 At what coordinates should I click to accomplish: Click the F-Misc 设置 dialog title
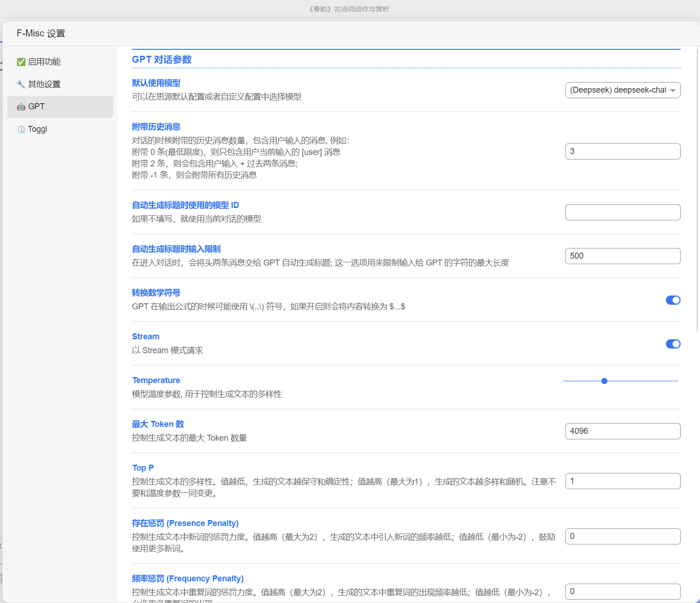click(41, 33)
